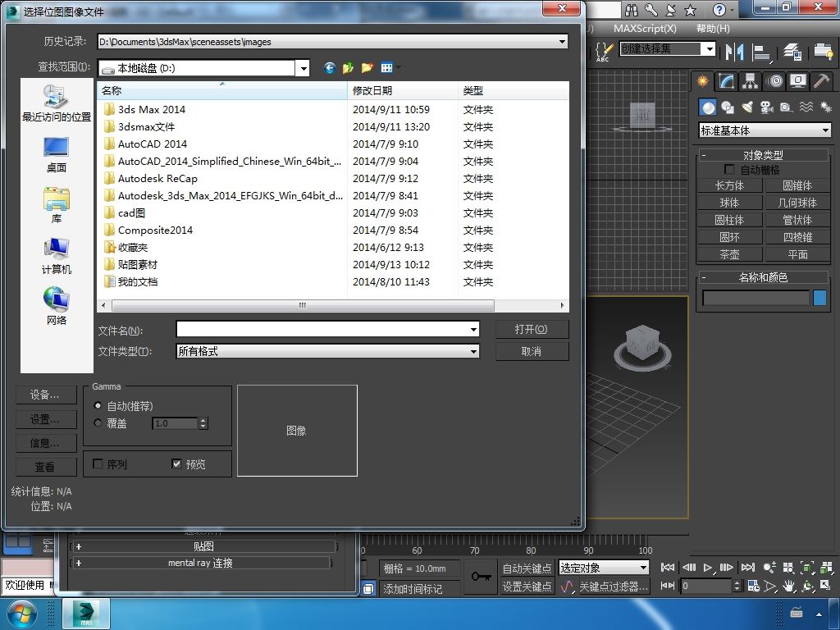840x630 pixels.
Task: Uncheck the 预览 checkbox
Action: 176,464
